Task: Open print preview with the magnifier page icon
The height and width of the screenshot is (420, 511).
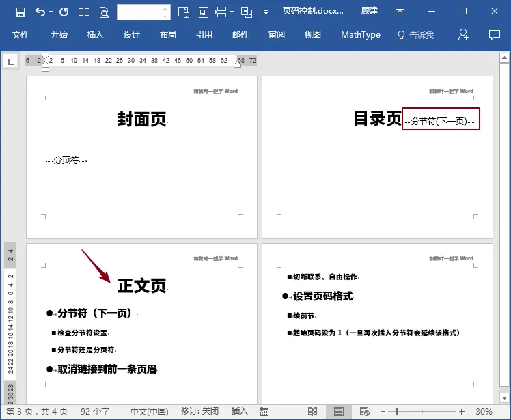Action: coord(104,12)
